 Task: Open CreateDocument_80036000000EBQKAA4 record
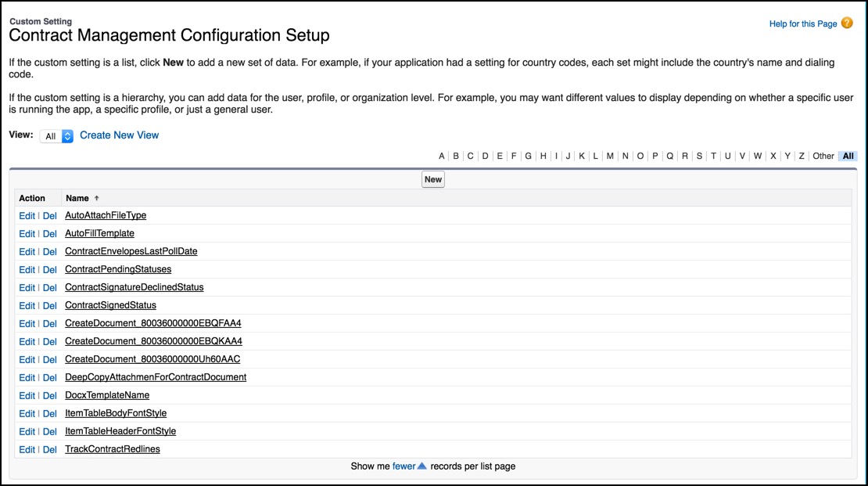[x=153, y=341]
